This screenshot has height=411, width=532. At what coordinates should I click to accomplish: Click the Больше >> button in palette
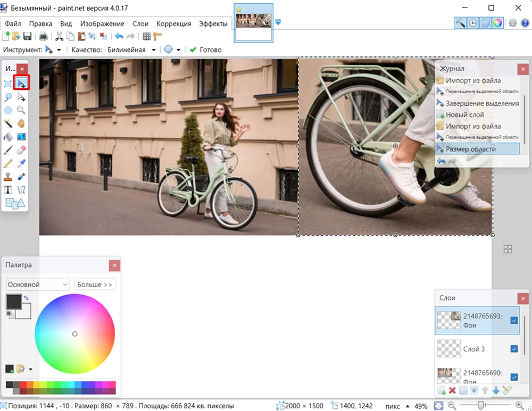tap(95, 284)
